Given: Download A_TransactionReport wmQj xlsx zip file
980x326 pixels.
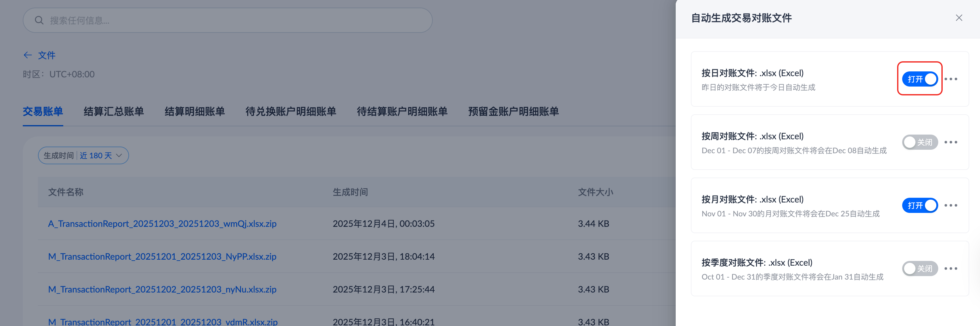Looking at the screenshot, I should tap(162, 224).
